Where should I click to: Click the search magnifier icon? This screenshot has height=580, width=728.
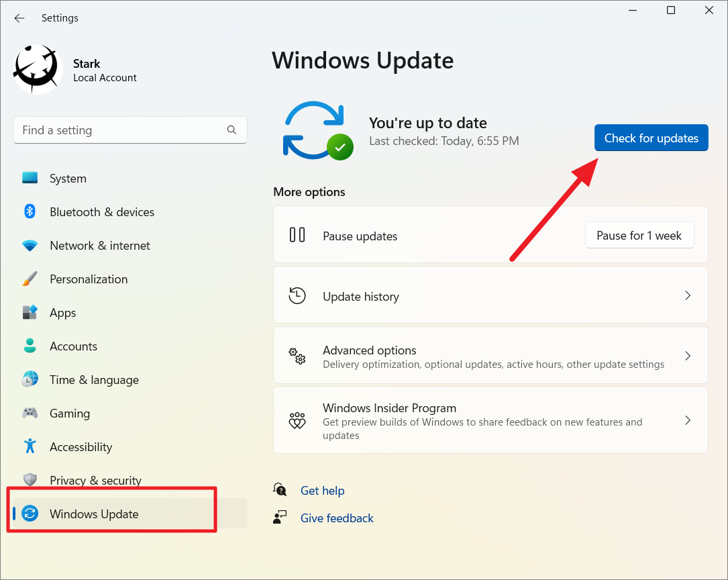pyautogui.click(x=231, y=130)
